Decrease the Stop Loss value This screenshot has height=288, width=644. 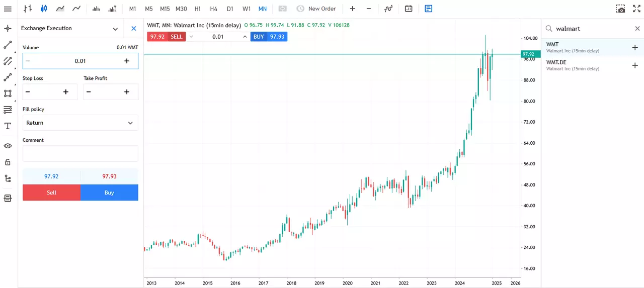28,92
